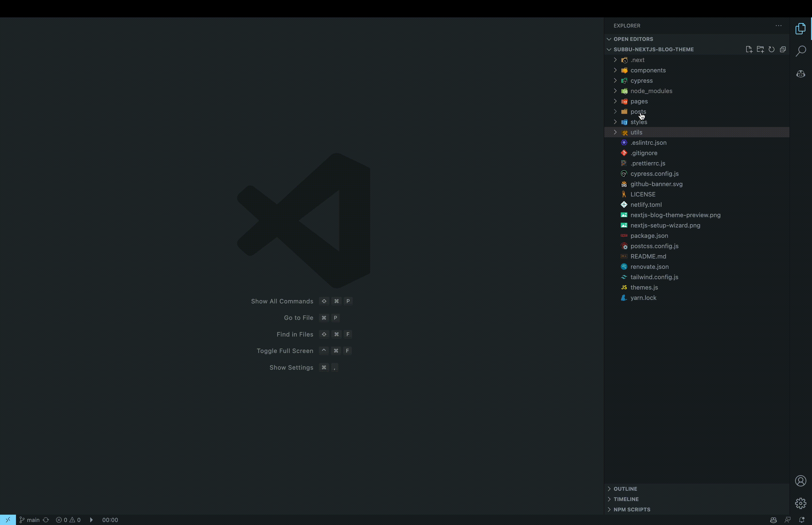Refresh the explorer file tree
This screenshot has height=525, width=812.
[x=771, y=49]
